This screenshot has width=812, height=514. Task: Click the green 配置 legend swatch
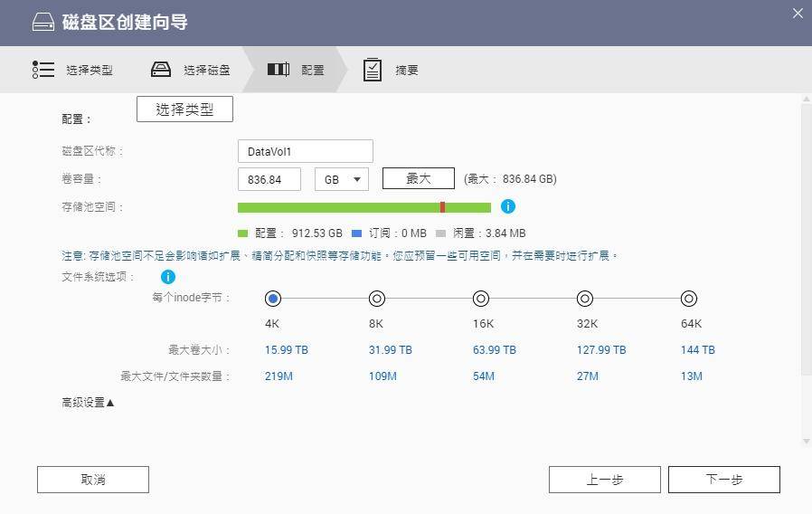(x=243, y=233)
